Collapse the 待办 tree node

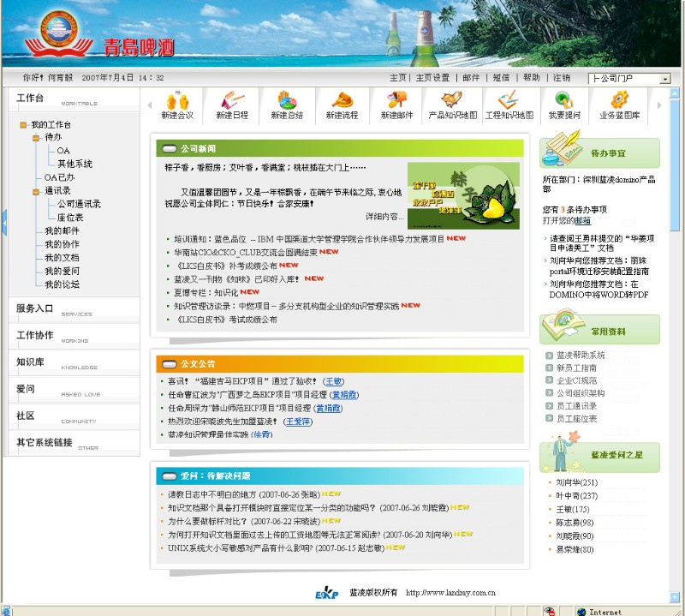pyautogui.click(x=36, y=138)
